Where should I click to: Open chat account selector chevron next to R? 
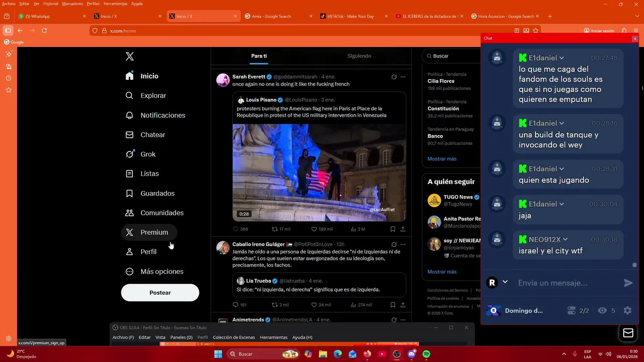tap(505, 282)
